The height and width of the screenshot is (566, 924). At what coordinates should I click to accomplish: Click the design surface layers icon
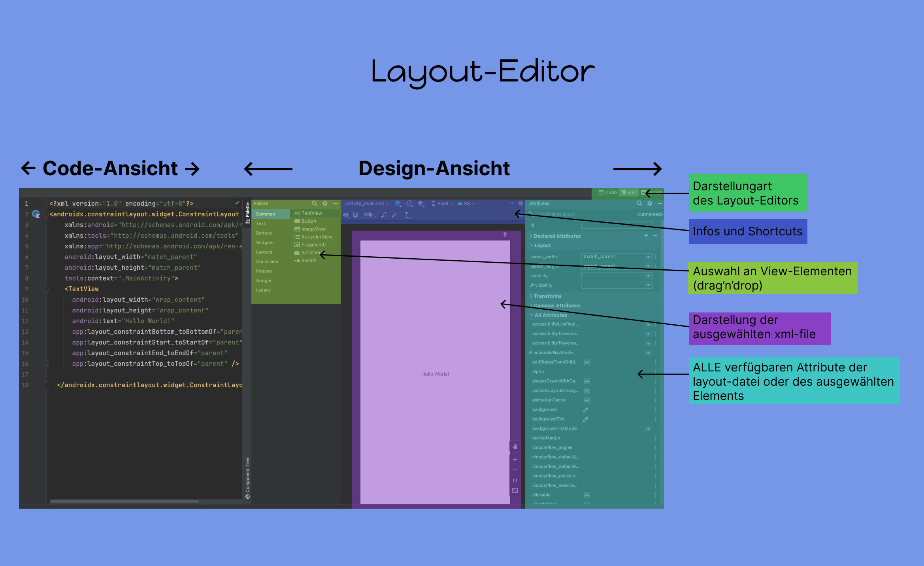(398, 203)
